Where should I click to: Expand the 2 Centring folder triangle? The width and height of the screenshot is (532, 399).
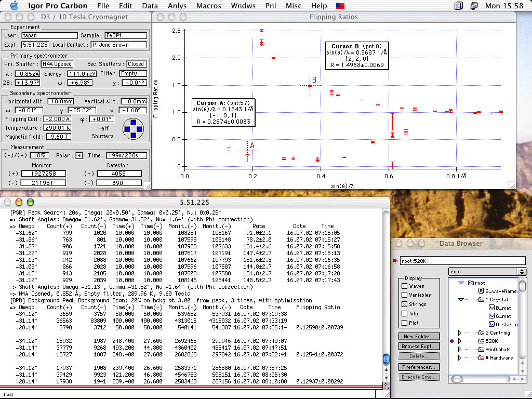pyautogui.click(x=460, y=332)
